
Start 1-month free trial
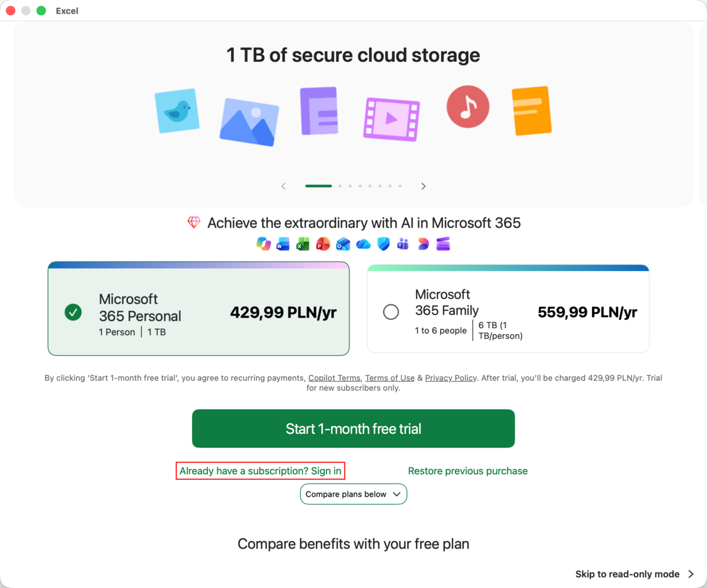click(353, 428)
